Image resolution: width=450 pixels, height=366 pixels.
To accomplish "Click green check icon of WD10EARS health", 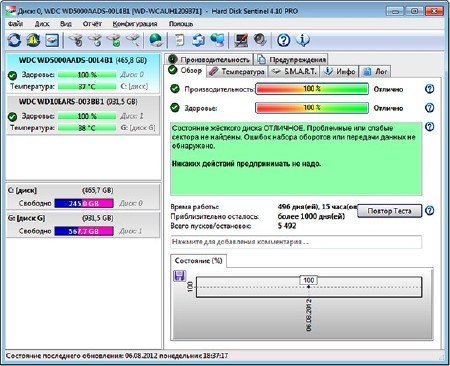I will (12, 117).
